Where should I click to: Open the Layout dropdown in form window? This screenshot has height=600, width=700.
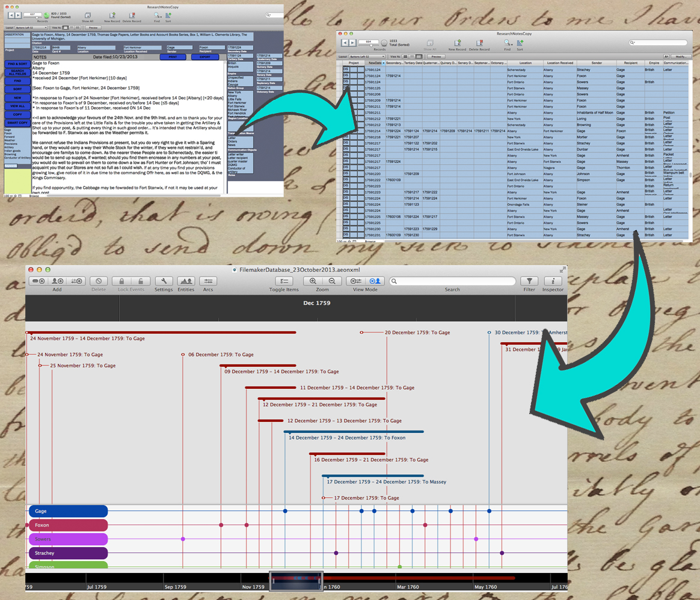pyautogui.click(x=31, y=28)
